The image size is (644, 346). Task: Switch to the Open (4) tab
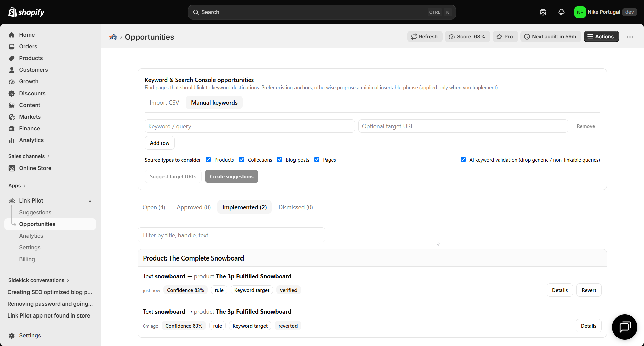(x=154, y=207)
